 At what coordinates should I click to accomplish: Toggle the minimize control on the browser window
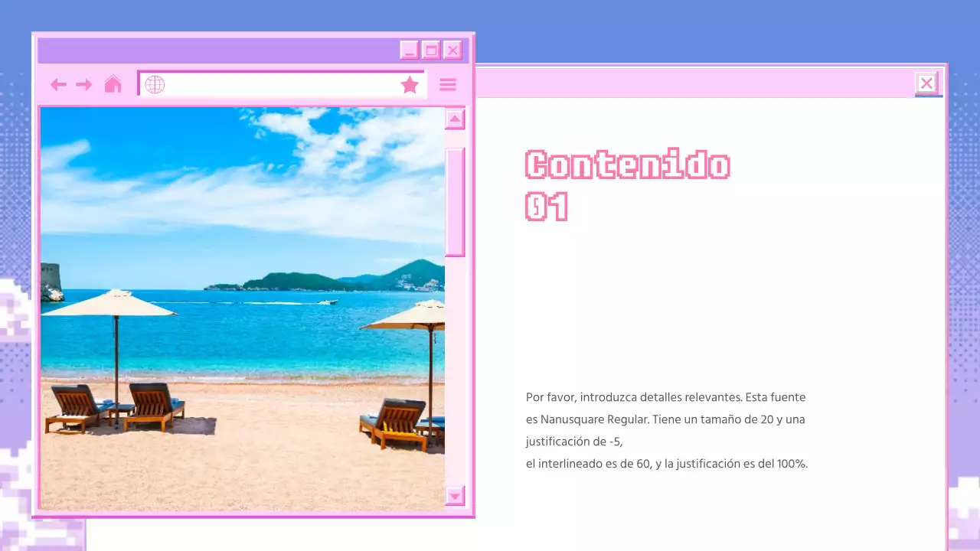(410, 49)
